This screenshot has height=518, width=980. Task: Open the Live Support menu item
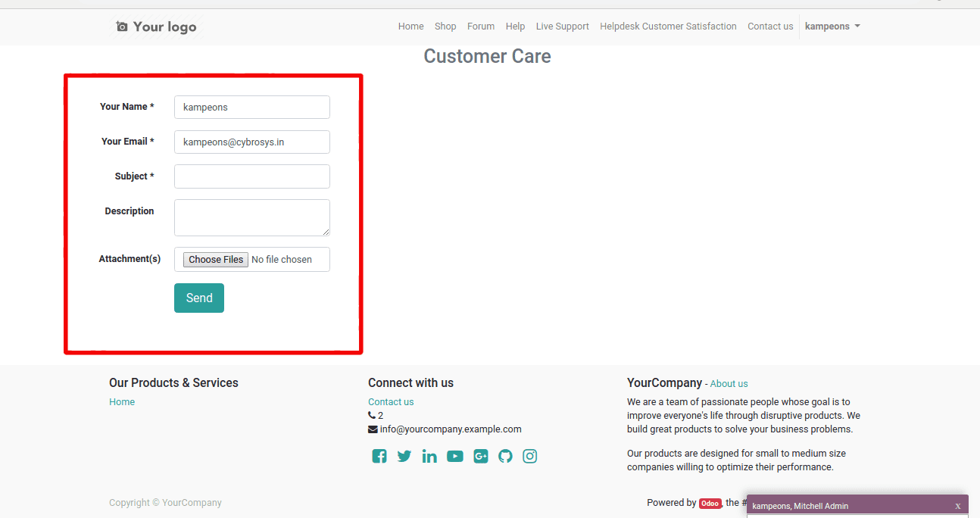point(563,27)
